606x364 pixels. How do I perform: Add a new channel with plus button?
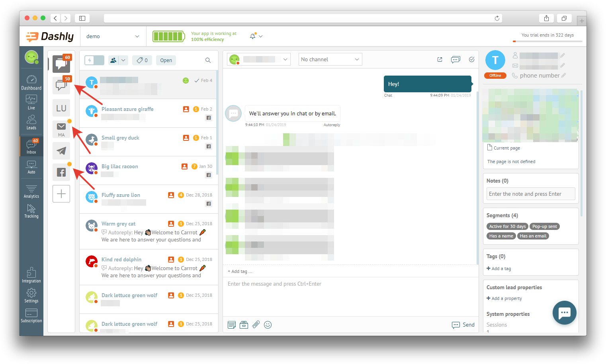(61, 194)
